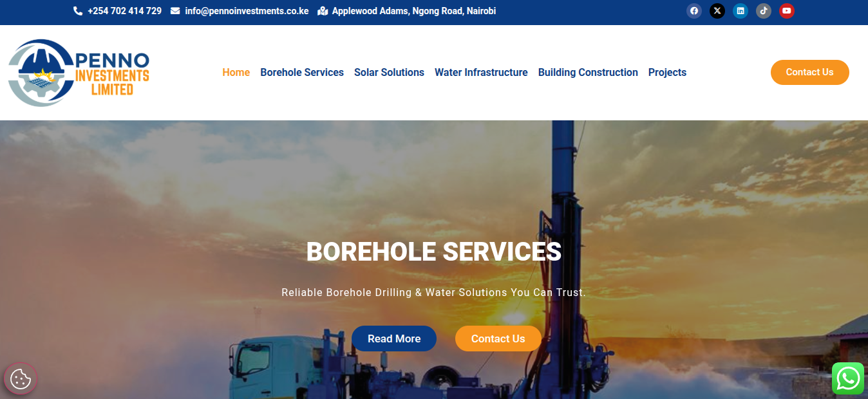Select Building Construction in navigation

[588, 73]
